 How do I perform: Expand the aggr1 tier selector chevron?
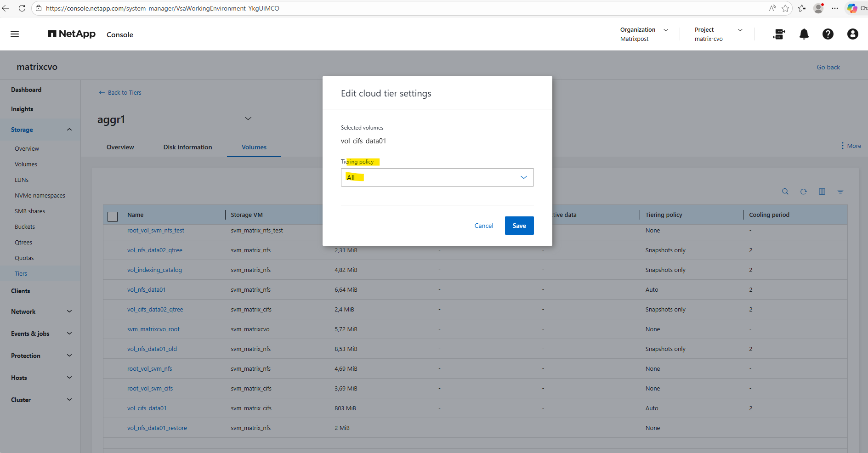pos(248,119)
